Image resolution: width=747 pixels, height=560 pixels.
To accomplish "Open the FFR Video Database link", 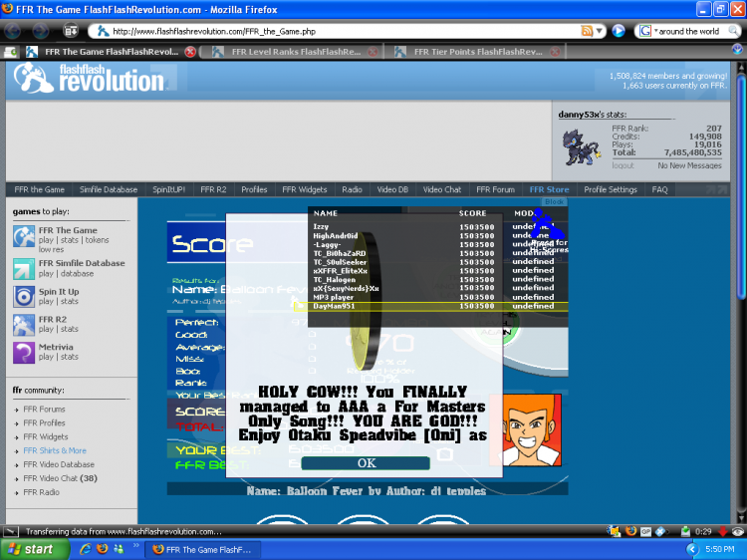I will 59,464.
